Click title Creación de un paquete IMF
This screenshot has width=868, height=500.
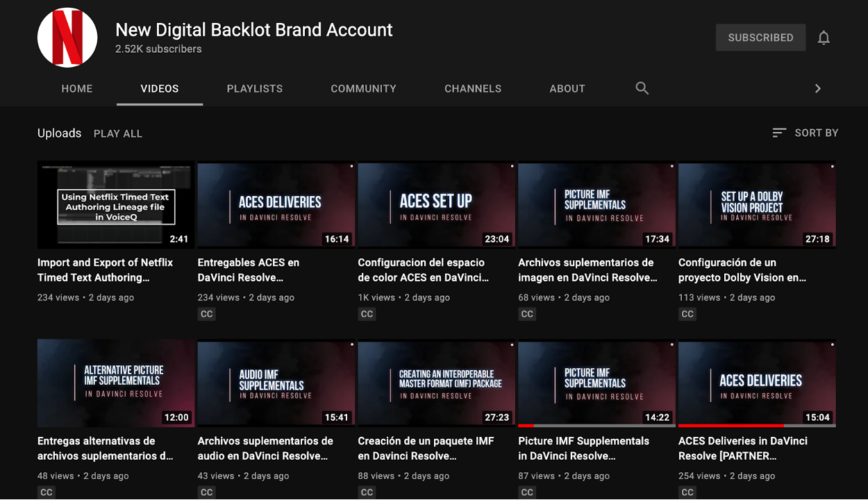(426, 449)
